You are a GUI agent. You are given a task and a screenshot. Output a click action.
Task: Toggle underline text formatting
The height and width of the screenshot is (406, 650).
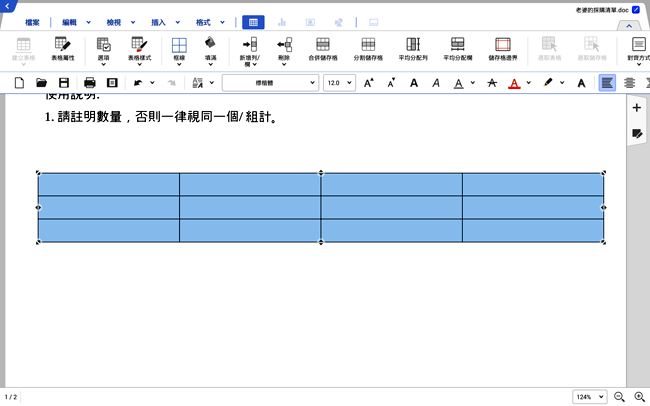[458, 83]
